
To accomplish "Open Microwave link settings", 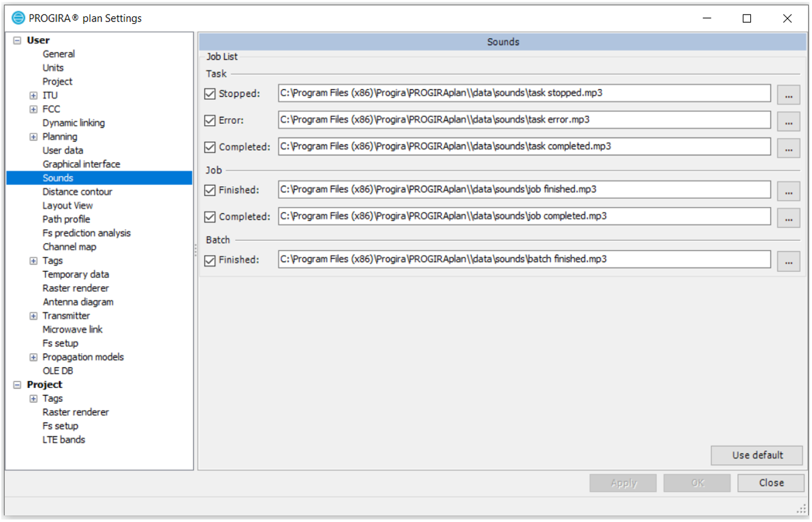I will click(72, 330).
